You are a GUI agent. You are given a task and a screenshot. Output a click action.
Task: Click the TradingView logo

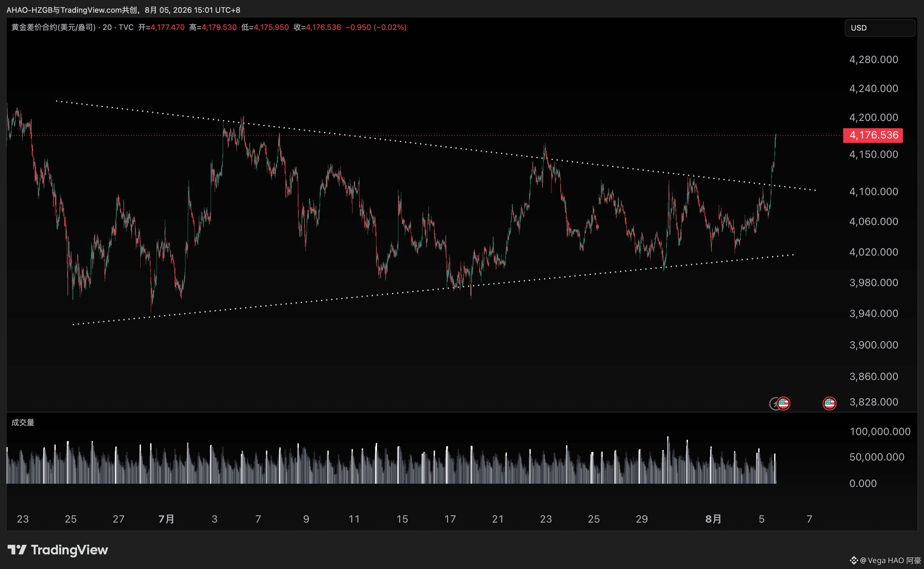58,550
